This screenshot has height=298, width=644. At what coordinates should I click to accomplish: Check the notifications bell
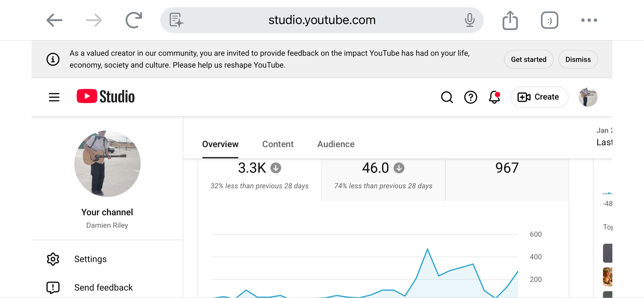(494, 97)
